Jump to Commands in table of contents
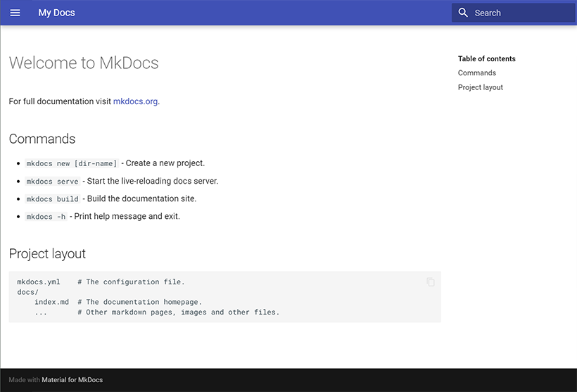 (477, 73)
